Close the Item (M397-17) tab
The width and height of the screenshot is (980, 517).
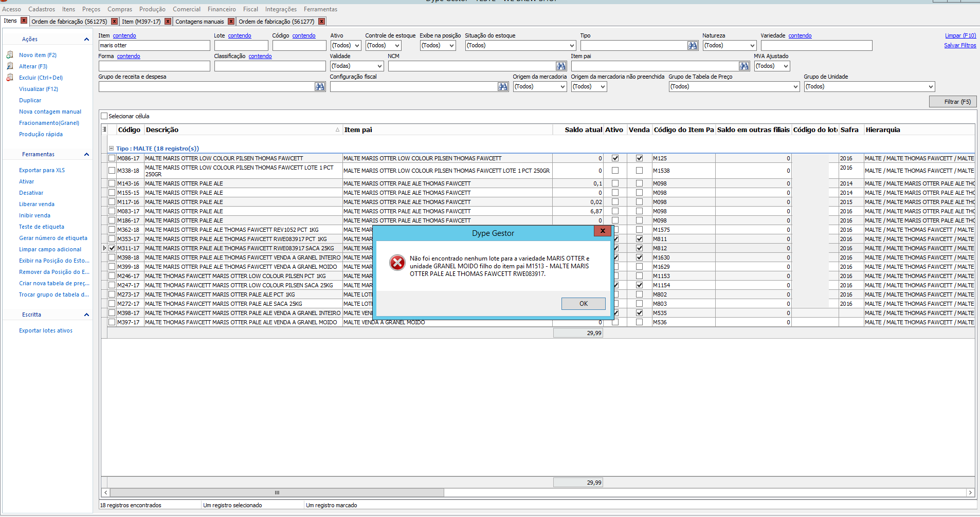coord(168,21)
